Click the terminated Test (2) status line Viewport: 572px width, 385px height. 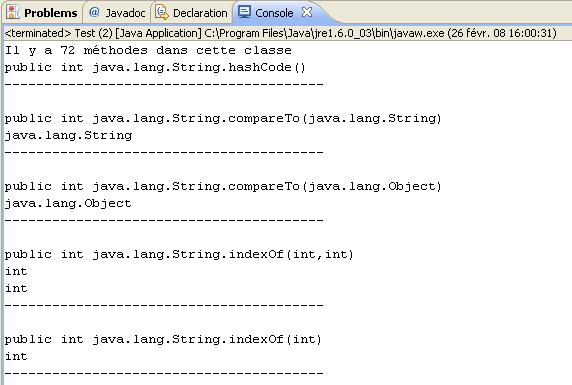click(281, 33)
